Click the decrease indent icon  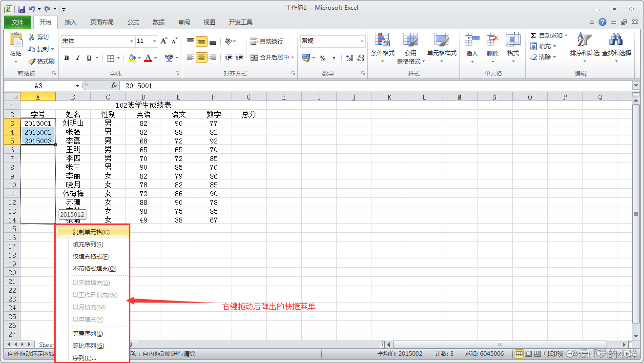229,58
